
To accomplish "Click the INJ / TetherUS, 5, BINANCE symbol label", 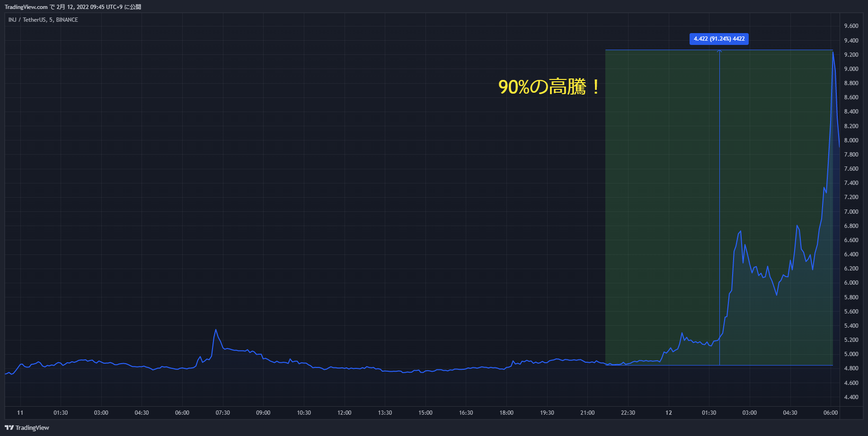I will click(x=43, y=20).
